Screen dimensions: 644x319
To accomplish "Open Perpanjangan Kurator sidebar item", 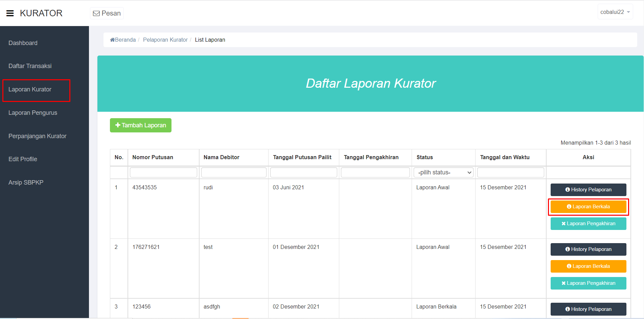I will tap(38, 136).
